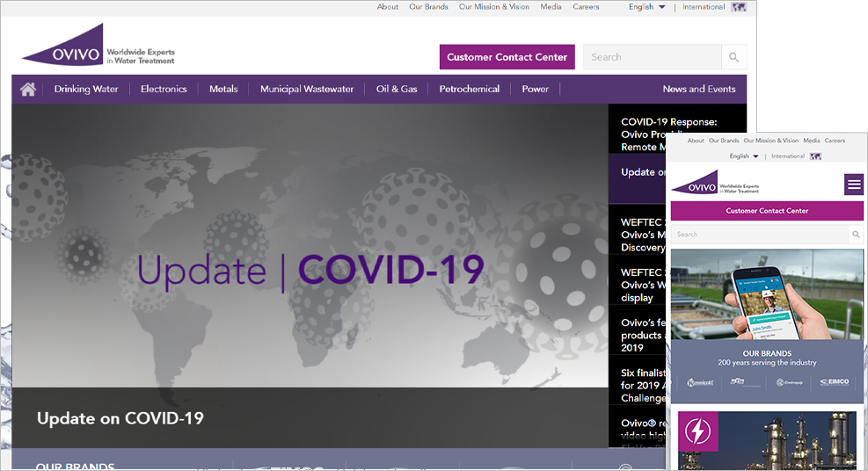Click the Careers link in mobile view
Screen dimensions: 868x471
pos(835,141)
